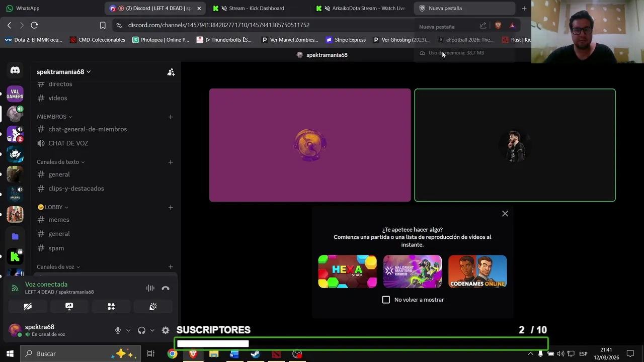Switch to ArkaikoDota Stream tab

pos(361,8)
